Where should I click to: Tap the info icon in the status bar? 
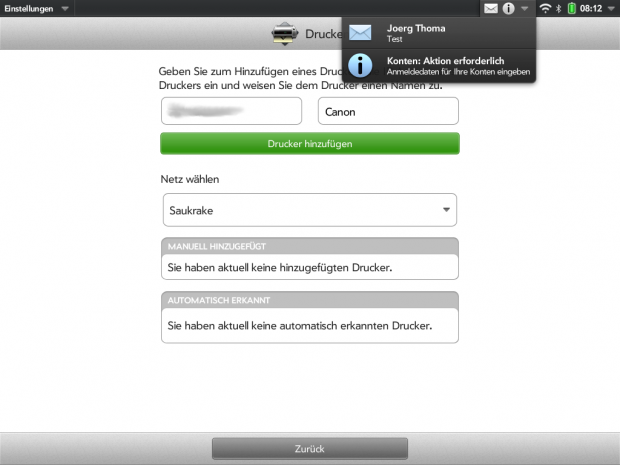tap(508, 8)
